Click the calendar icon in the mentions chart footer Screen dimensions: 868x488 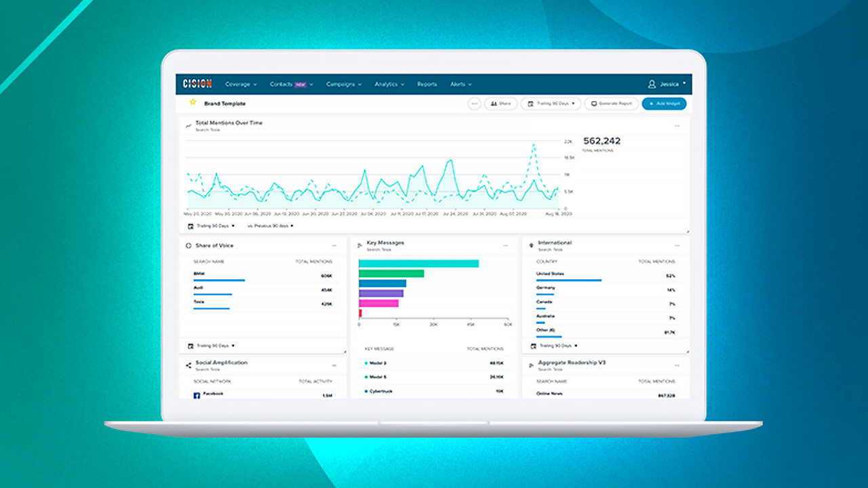pos(191,226)
